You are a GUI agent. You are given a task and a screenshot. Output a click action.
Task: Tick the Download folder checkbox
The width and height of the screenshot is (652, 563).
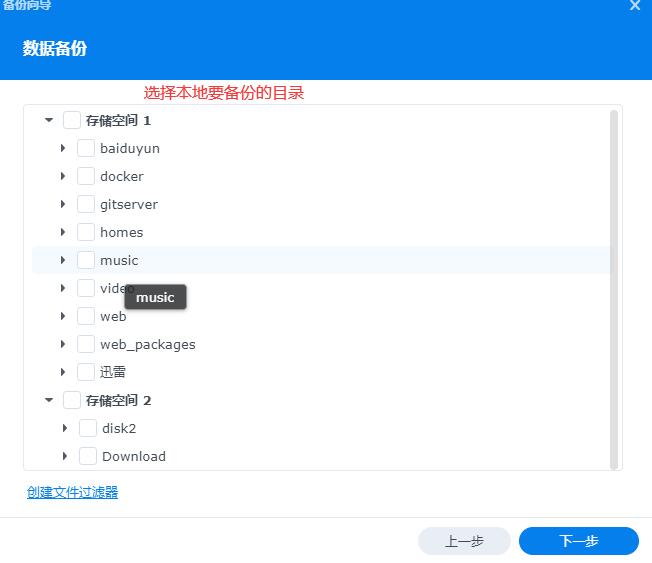pyautogui.click(x=88, y=456)
